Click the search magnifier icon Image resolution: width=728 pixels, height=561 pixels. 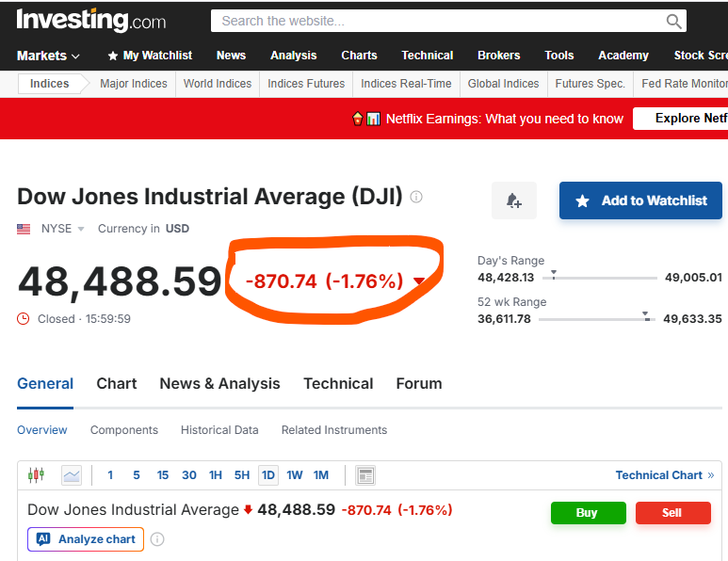(x=673, y=21)
